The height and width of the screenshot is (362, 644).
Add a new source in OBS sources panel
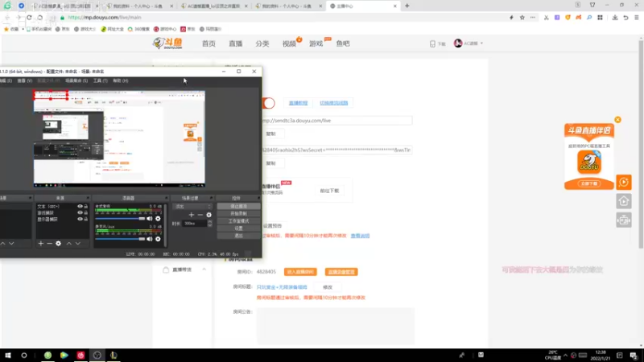click(41, 244)
